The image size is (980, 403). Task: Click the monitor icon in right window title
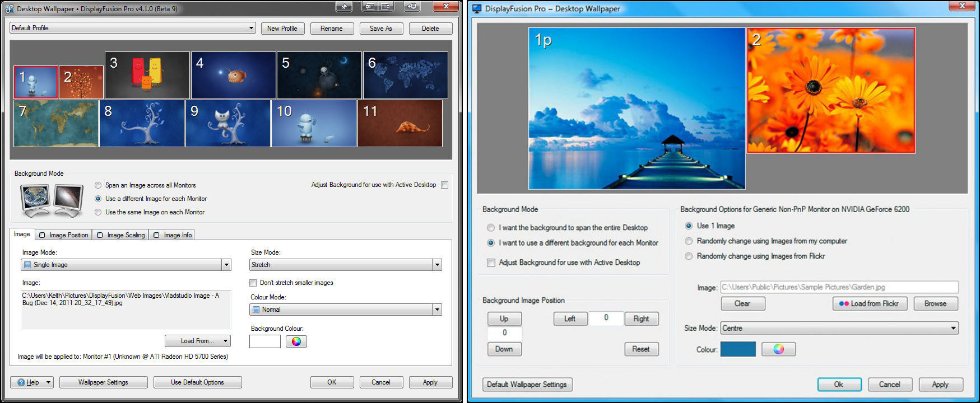[x=477, y=8]
